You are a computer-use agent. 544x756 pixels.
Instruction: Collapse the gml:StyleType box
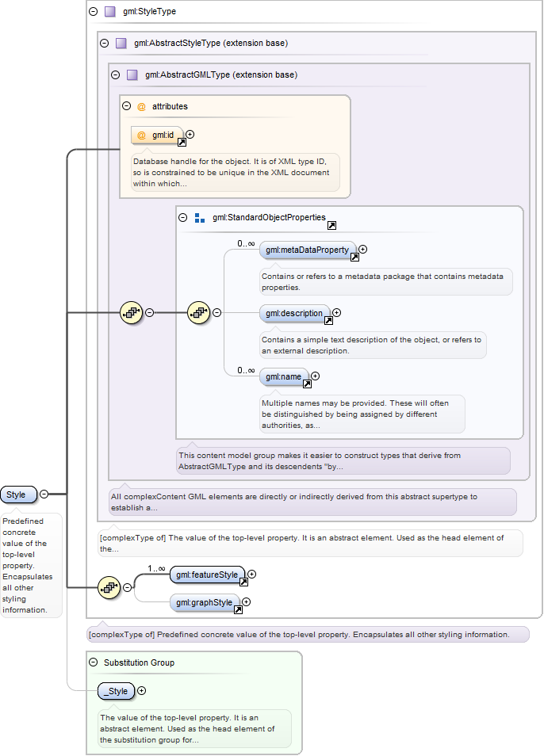(94, 12)
